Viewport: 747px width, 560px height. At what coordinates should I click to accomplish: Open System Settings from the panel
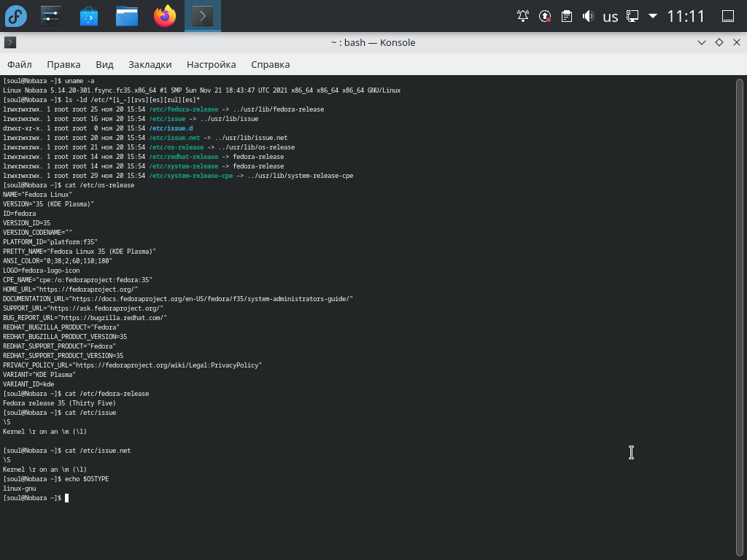[50, 16]
